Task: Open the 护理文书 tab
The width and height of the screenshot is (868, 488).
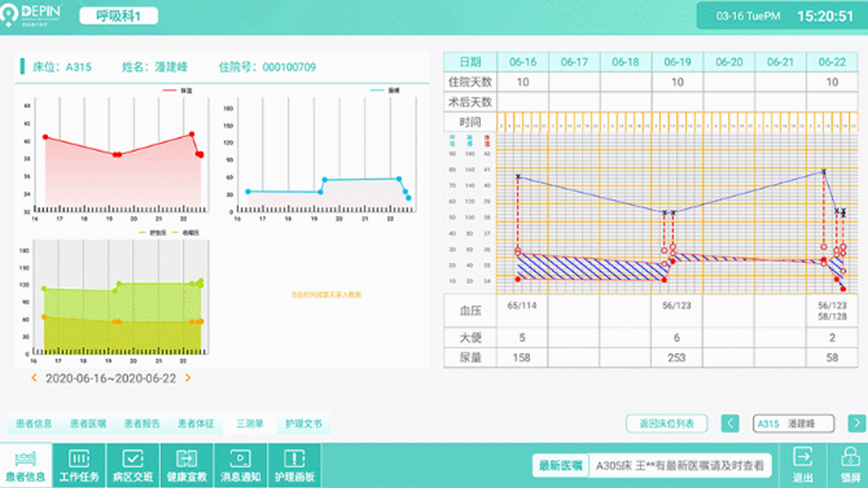Action: 304,424
